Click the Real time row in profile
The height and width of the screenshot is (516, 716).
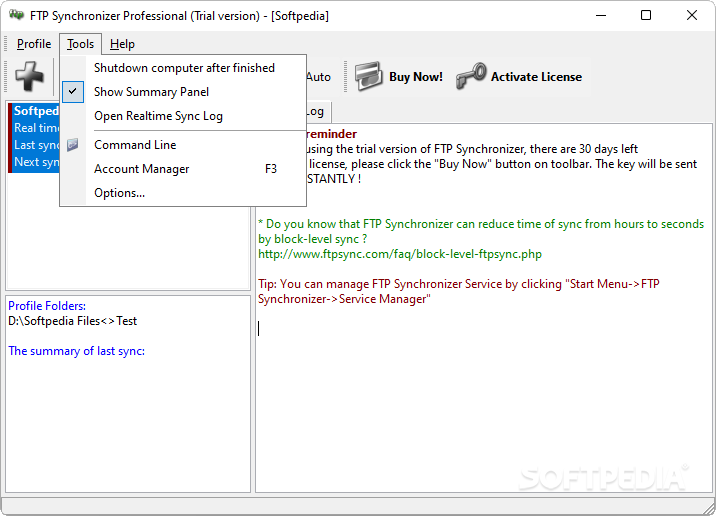pyautogui.click(x=37, y=128)
